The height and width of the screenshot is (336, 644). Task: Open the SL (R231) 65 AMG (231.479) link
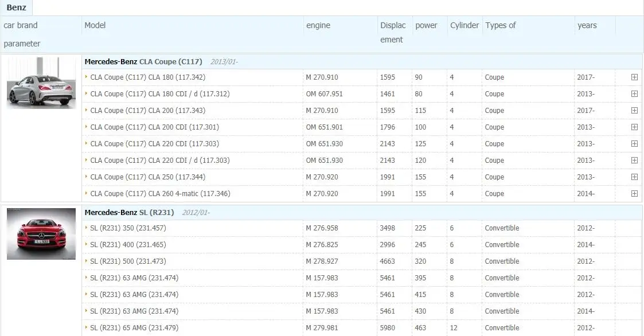[134, 328]
